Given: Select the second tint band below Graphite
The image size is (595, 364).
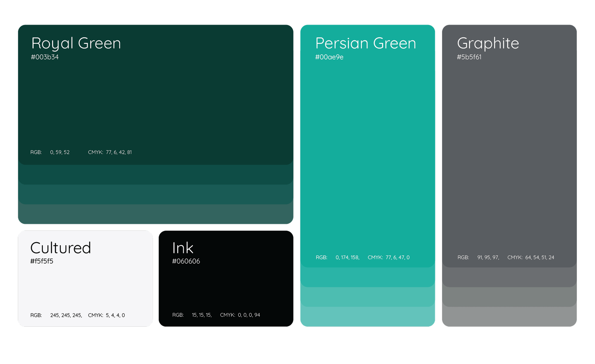Looking at the screenshot, I should (509, 297).
